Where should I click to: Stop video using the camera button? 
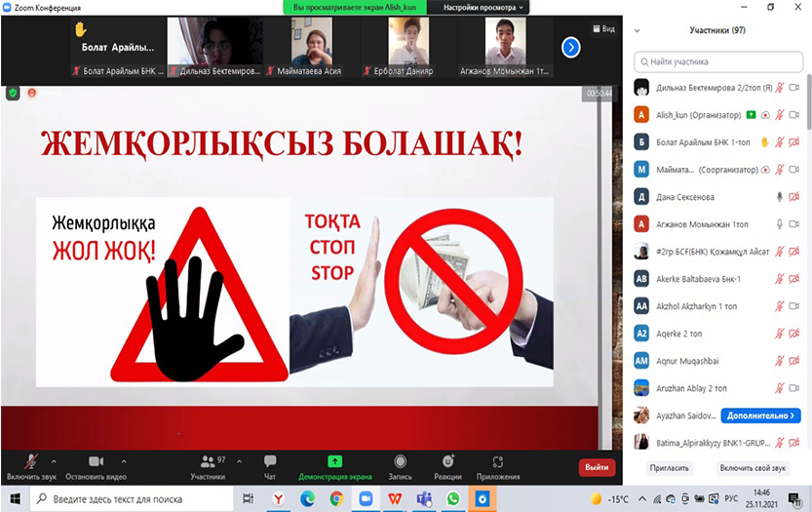point(96,465)
